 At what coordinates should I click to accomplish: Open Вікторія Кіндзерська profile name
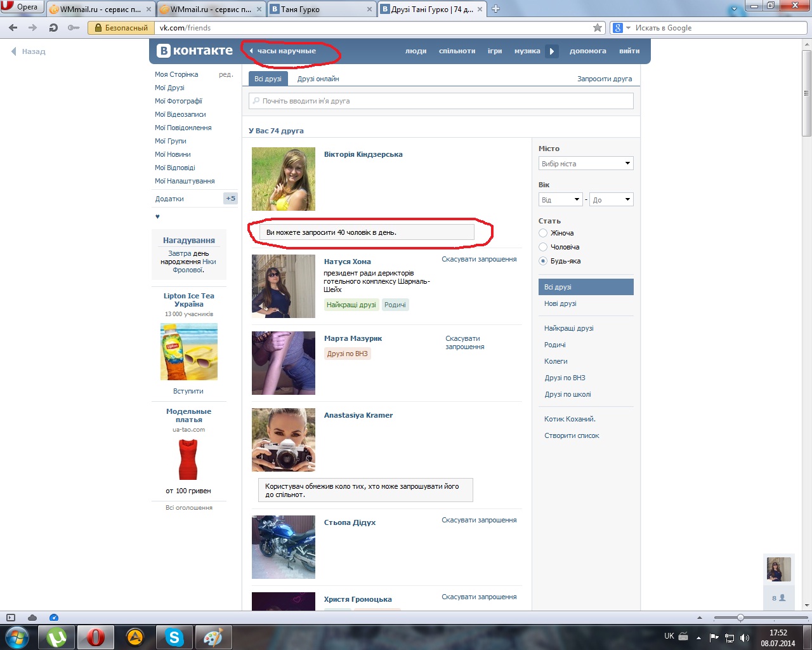coord(363,154)
